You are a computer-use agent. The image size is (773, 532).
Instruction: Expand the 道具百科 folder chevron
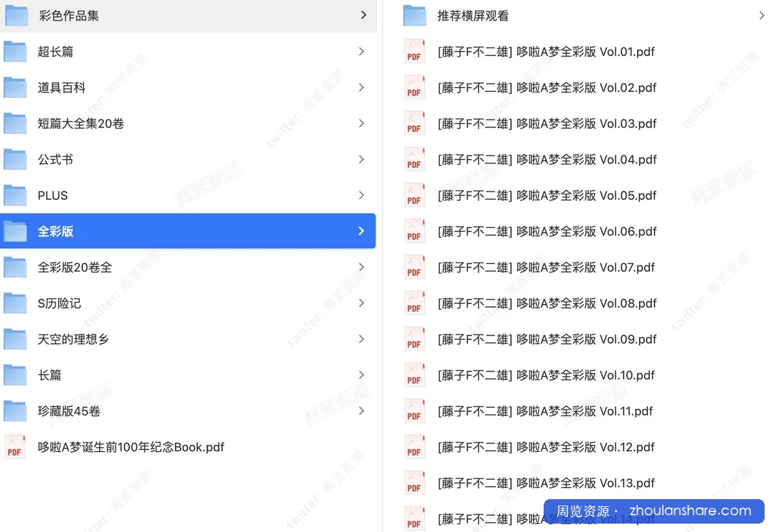(361, 88)
